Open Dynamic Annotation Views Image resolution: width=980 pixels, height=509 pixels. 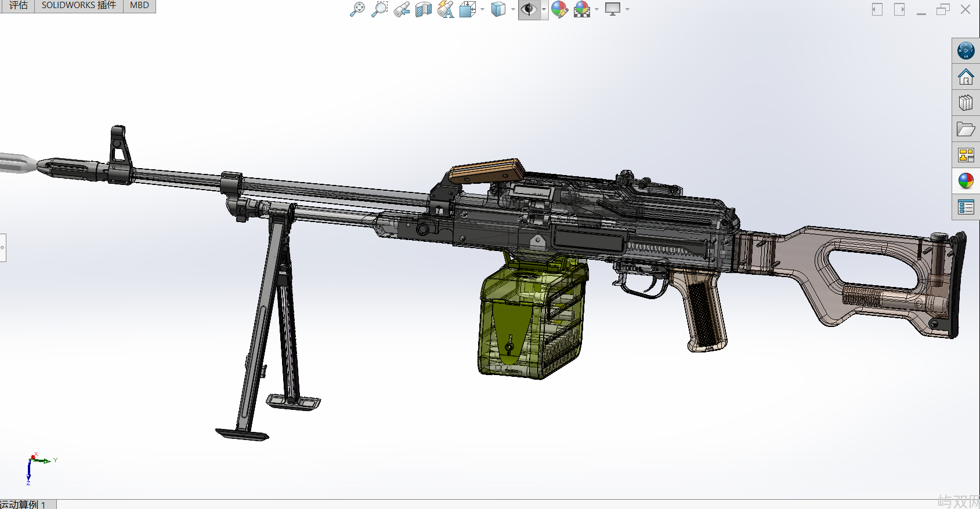446,9
